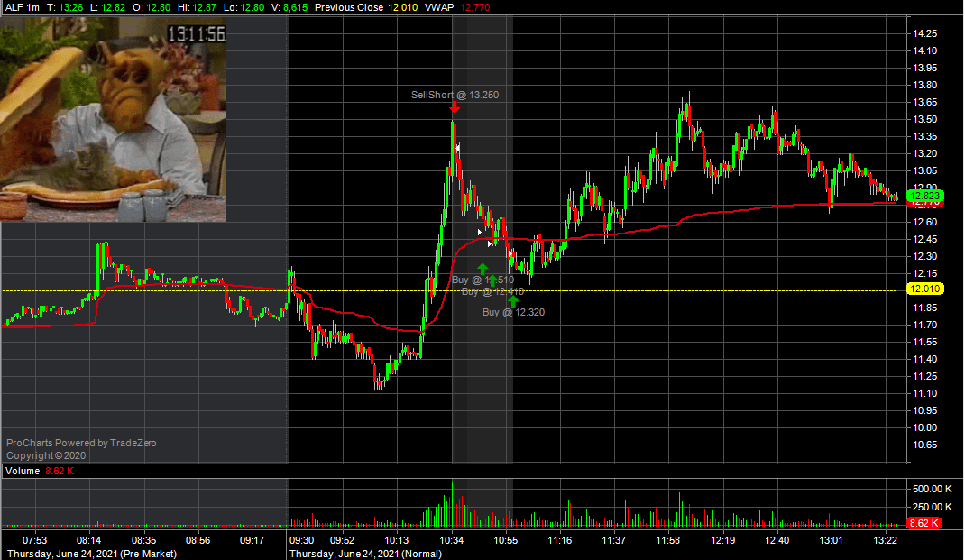Click green arrow above Buy @ 12.320
Image resolution: width=965 pixels, height=560 pixels.
[513, 301]
